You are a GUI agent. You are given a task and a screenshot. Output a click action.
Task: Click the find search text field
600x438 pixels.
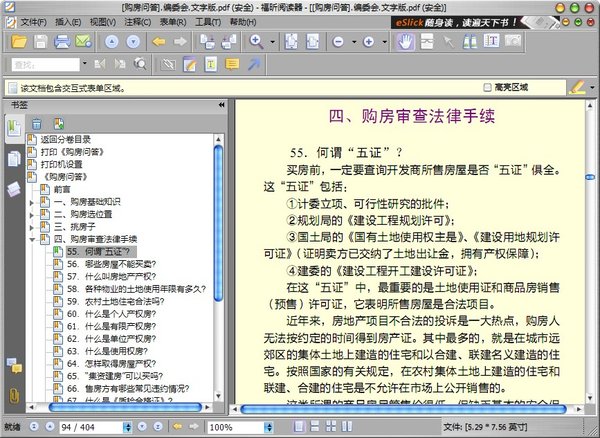[45, 64]
